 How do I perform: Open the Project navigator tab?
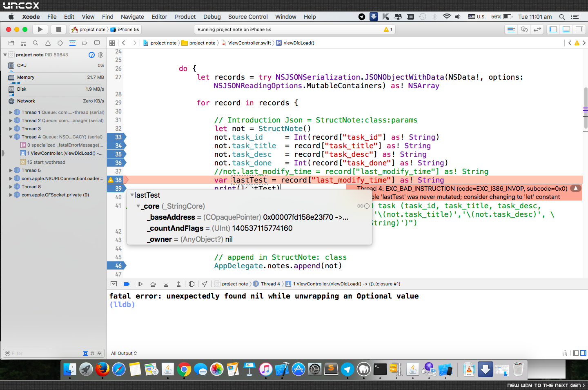pyautogui.click(x=11, y=43)
